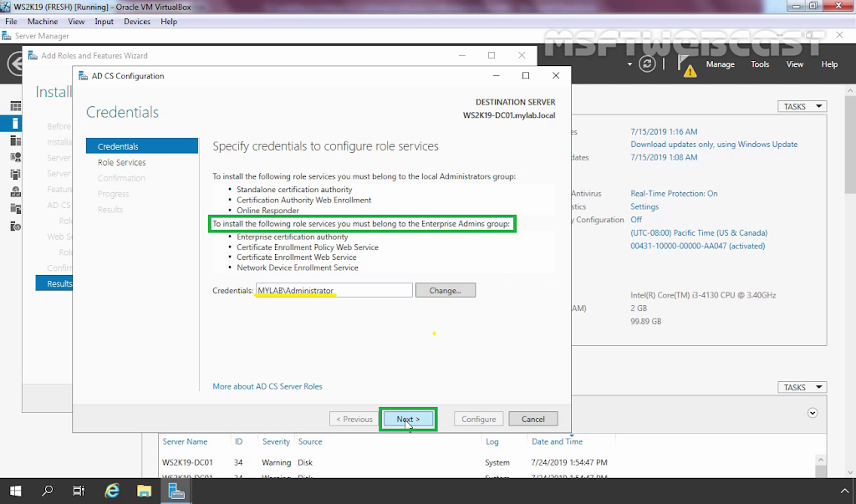Open Windows Start menu
The image size is (856, 504).
click(x=15, y=491)
